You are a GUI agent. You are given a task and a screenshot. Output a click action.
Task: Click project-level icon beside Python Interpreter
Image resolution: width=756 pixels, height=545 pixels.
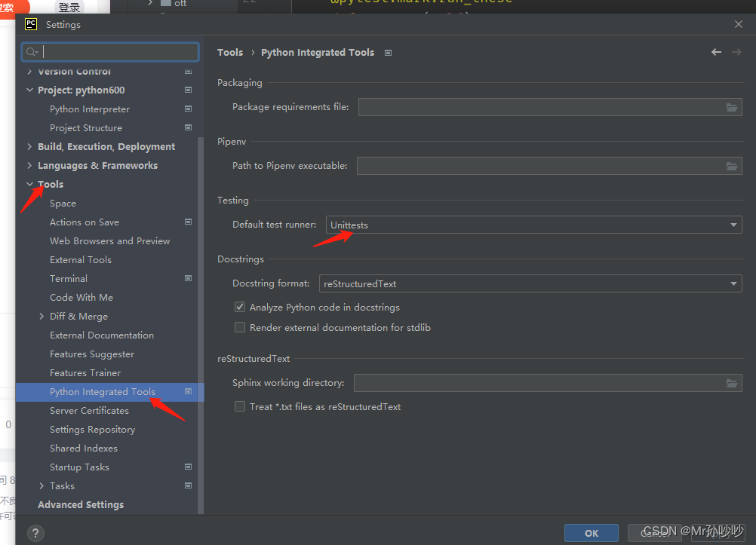189,109
